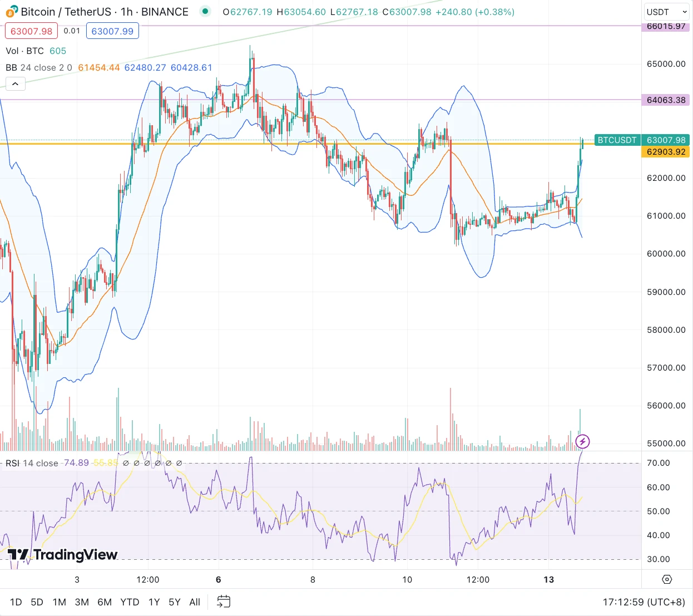This screenshot has height=616, width=693.
Task: Click the yellow 62903.92 price line label
Action: [x=666, y=152]
